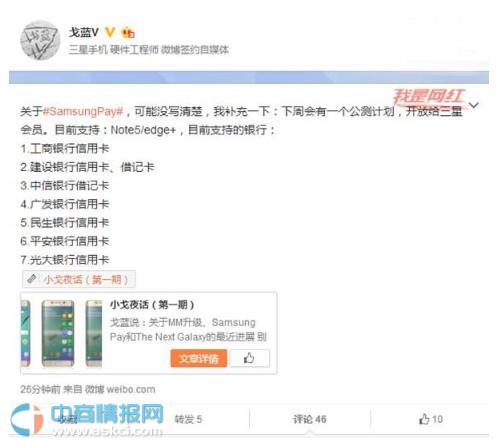
Task: Click the link icon in the article tag
Action: click(32, 279)
